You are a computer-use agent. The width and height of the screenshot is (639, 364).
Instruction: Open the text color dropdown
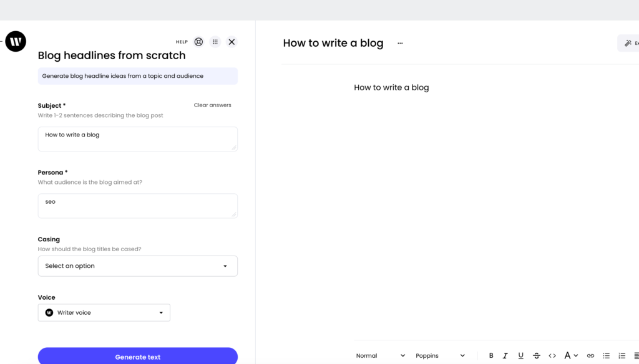point(571,355)
